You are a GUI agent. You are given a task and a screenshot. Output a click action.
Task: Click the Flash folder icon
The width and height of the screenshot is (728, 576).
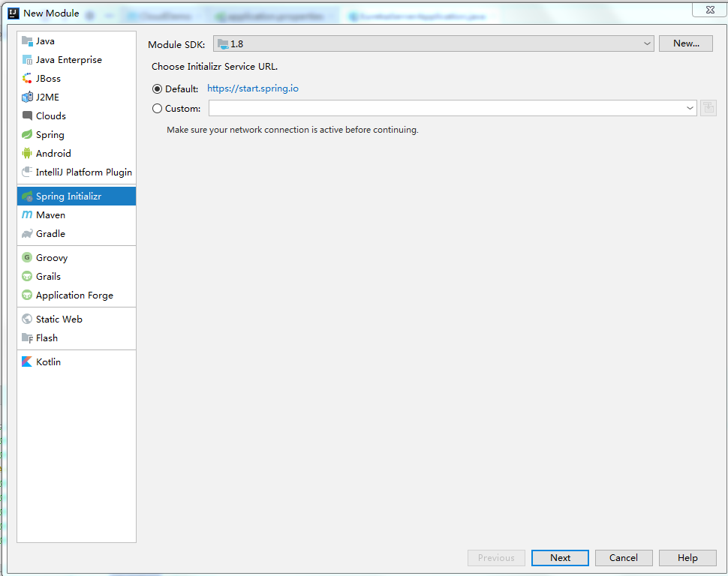click(x=27, y=338)
